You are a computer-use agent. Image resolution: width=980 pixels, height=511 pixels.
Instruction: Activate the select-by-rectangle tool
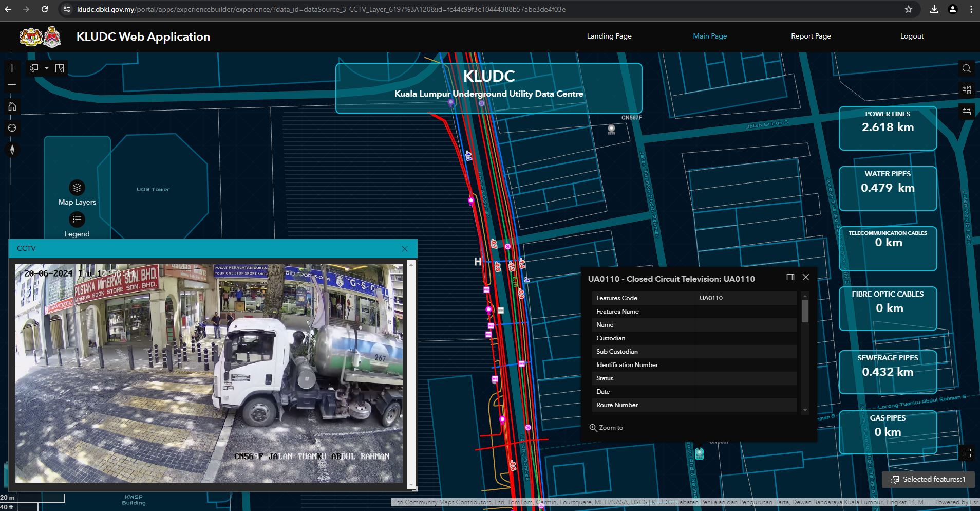pyautogui.click(x=34, y=68)
